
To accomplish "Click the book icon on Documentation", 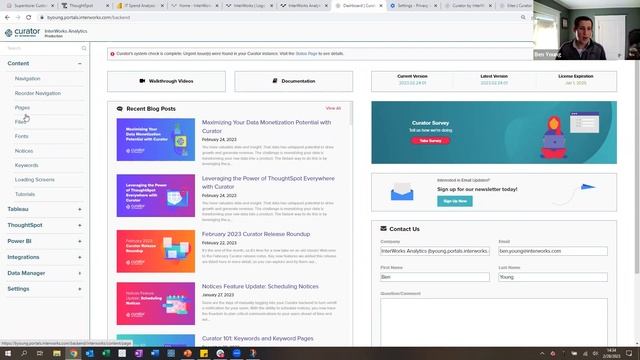I will 275,81.
